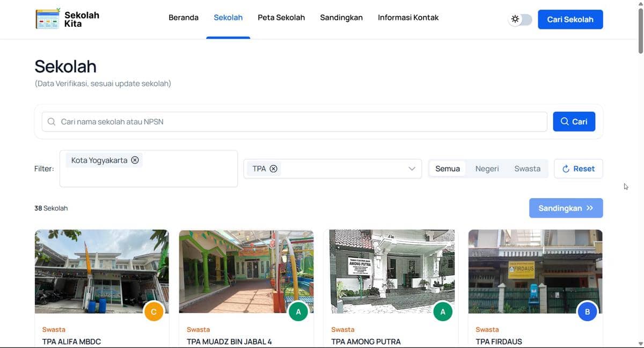Click the refresh icon on the Reset button
Image resolution: width=644 pixels, height=348 pixels.
pyautogui.click(x=567, y=169)
